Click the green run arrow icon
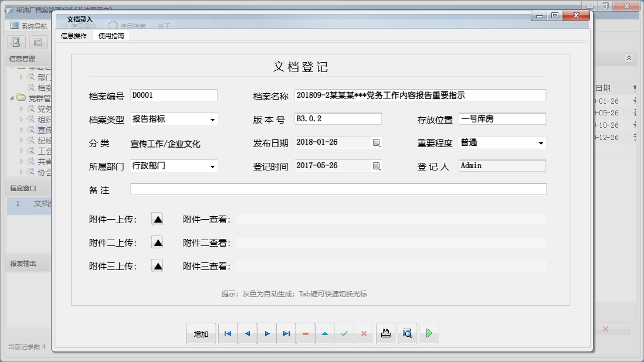644x362 pixels. (429, 333)
